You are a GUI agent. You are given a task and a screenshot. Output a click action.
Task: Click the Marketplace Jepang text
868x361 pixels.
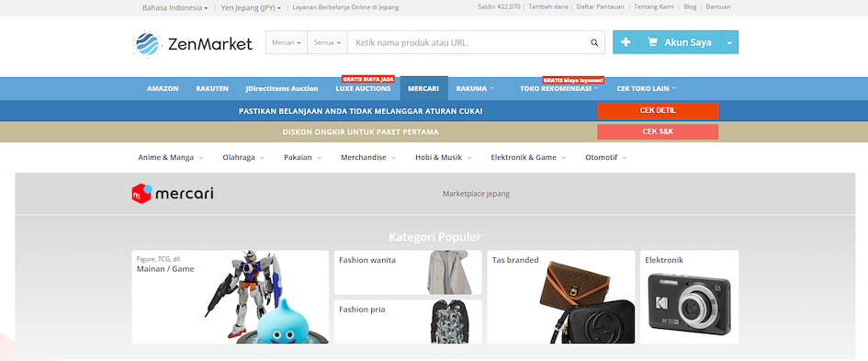(476, 194)
